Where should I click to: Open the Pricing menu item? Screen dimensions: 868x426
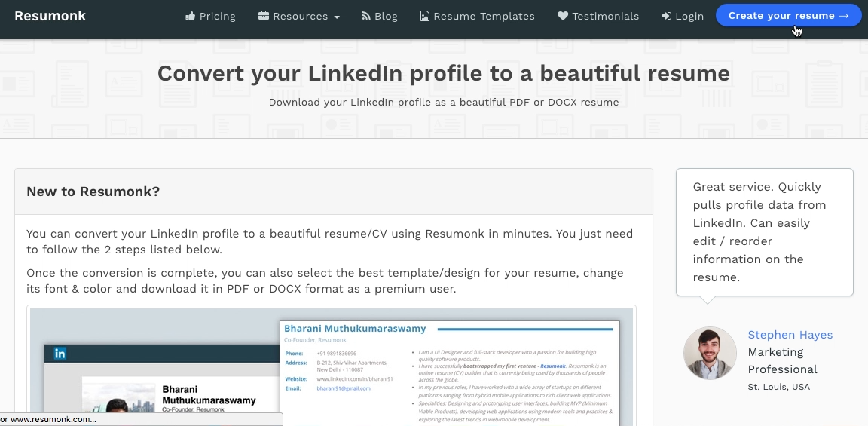pos(210,16)
